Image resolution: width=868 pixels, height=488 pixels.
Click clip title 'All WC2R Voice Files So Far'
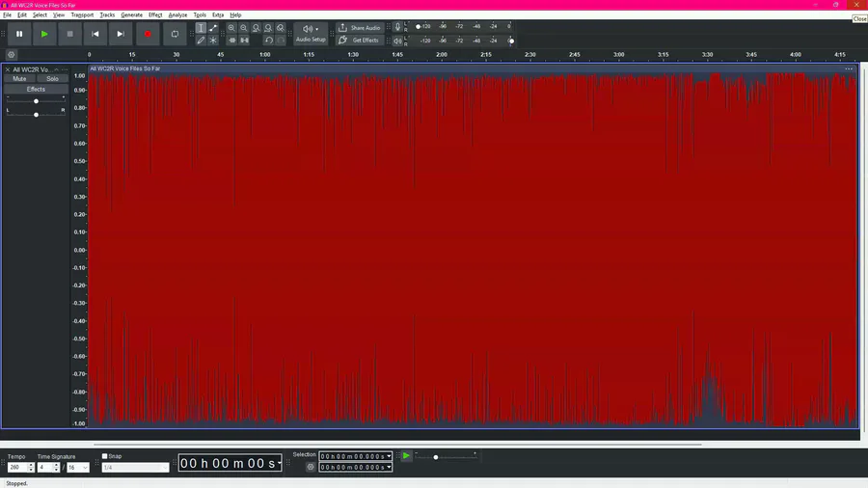[x=125, y=68]
